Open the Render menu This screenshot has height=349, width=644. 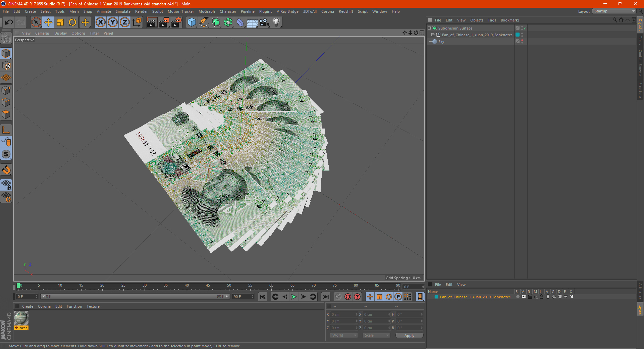(x=141, y=11)
